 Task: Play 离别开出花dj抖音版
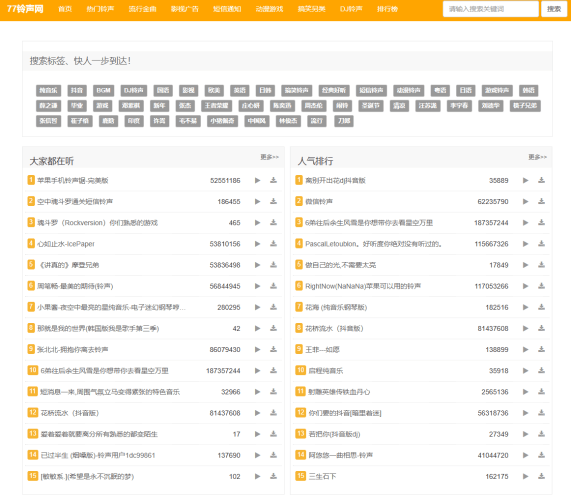click(x=525, y=180)
